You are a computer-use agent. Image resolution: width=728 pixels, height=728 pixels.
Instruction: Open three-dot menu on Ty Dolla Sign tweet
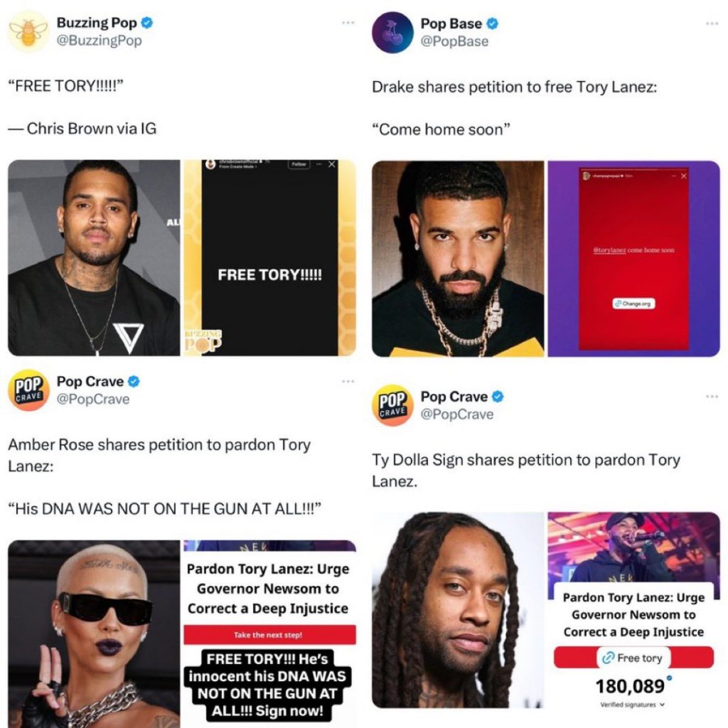(x=712, y=396)
